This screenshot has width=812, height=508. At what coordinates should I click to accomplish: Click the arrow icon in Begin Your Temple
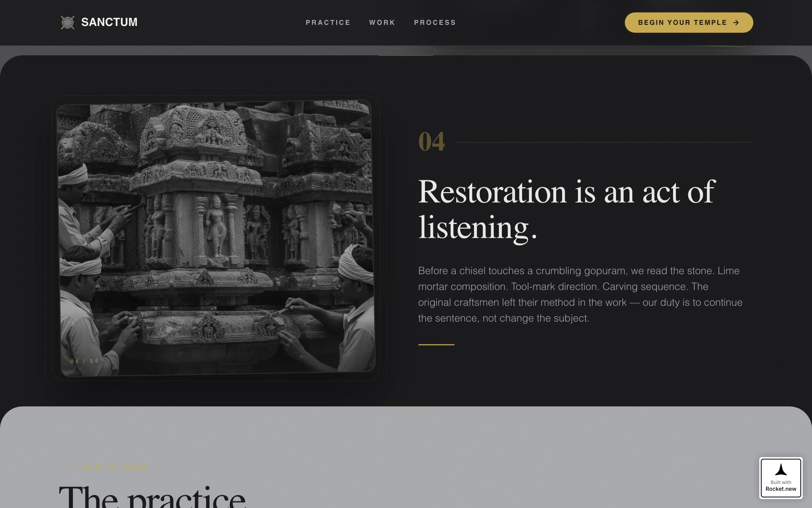click(x=736, y=23)
